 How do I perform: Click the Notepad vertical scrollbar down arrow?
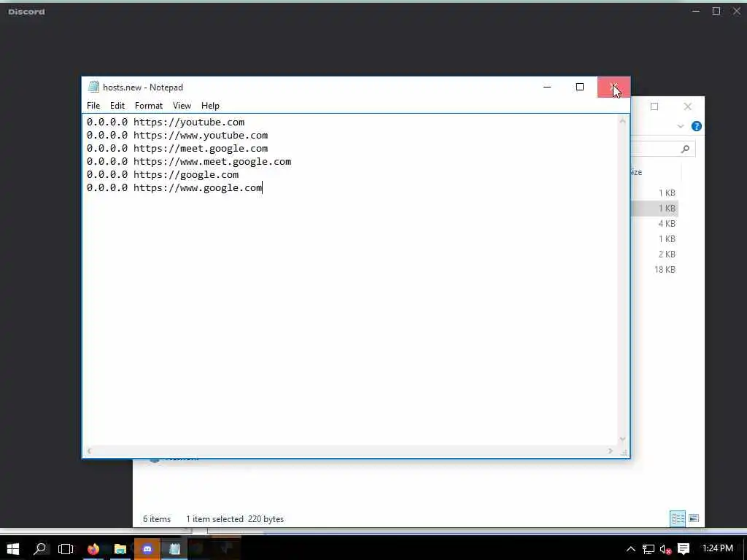point(622,439)
